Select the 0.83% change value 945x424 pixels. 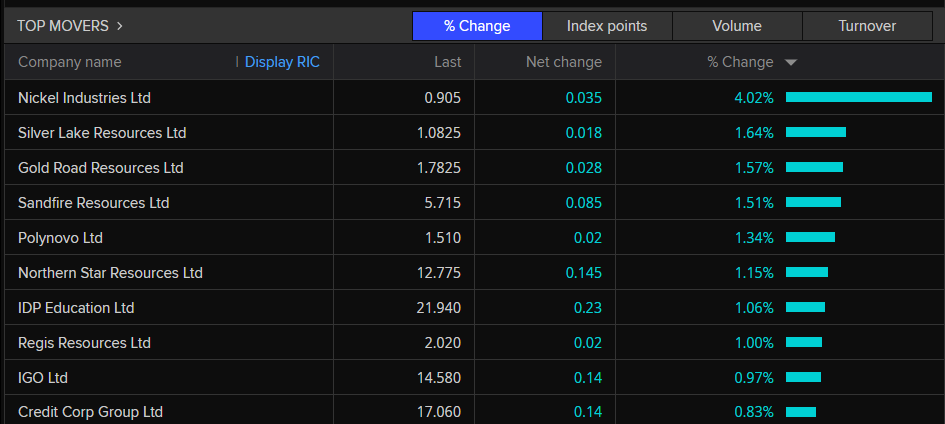click(x=754, y=413)
